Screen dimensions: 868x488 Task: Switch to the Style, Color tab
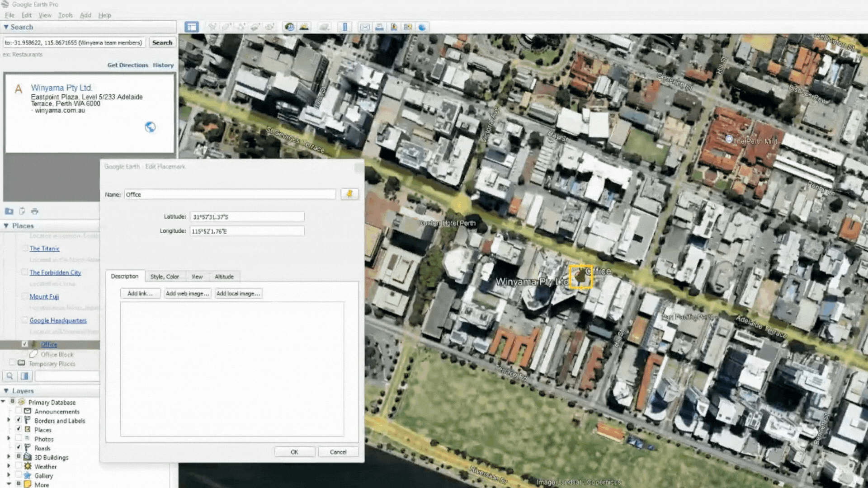(165, 277)
